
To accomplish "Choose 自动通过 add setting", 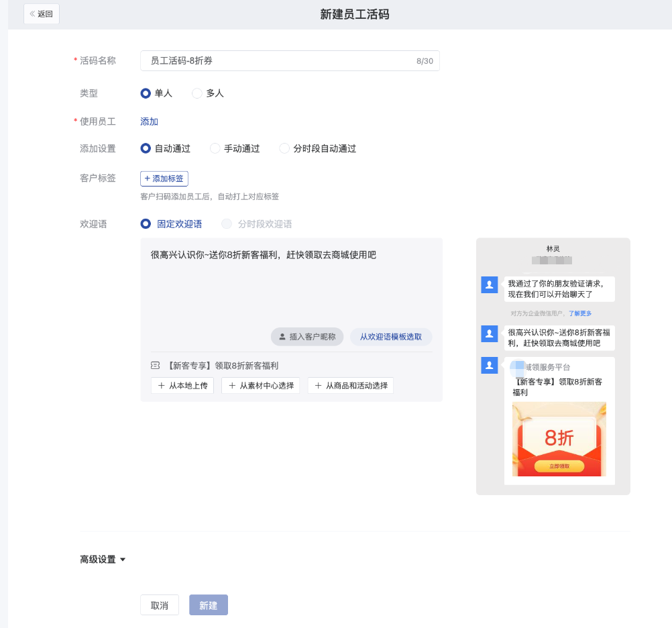I will [x=146, y=148].
